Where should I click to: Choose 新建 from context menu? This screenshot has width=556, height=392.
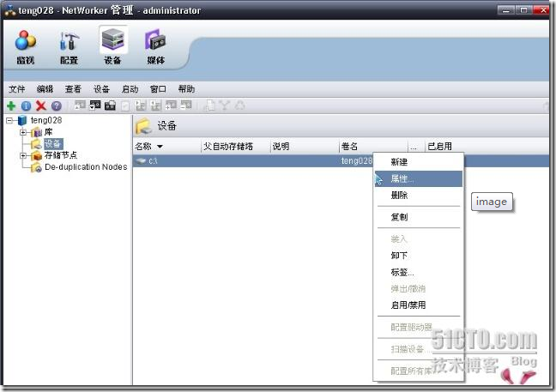tap(419, 162)
